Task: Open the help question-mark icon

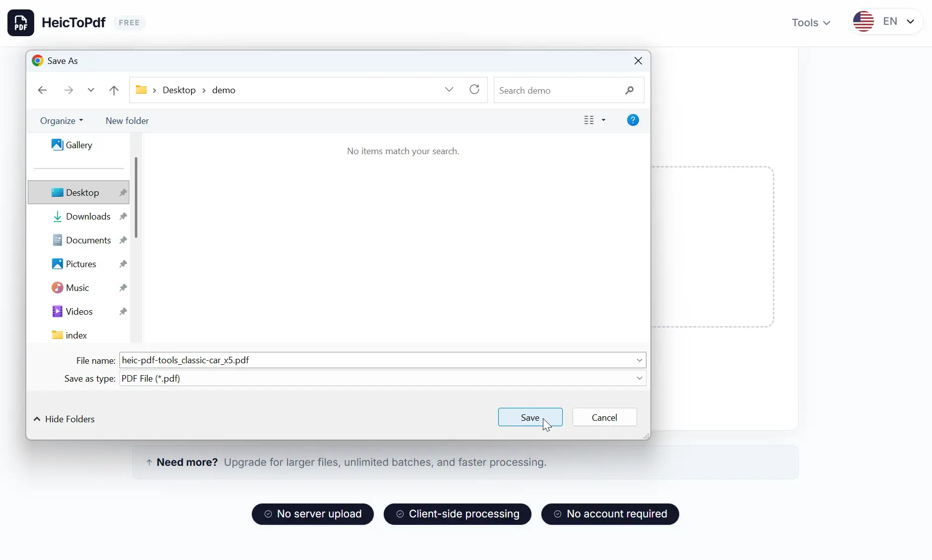Action: tap(633, 120)
